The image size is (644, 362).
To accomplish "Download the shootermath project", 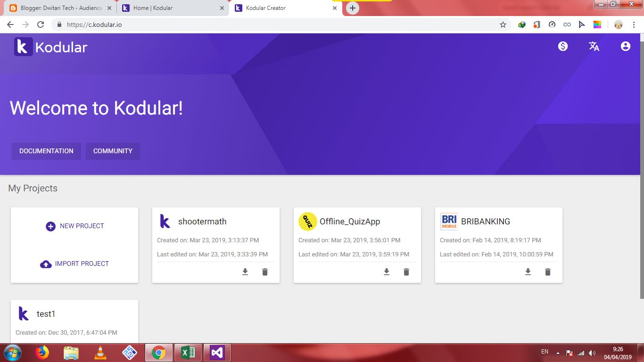I will (x=245, y=272).
